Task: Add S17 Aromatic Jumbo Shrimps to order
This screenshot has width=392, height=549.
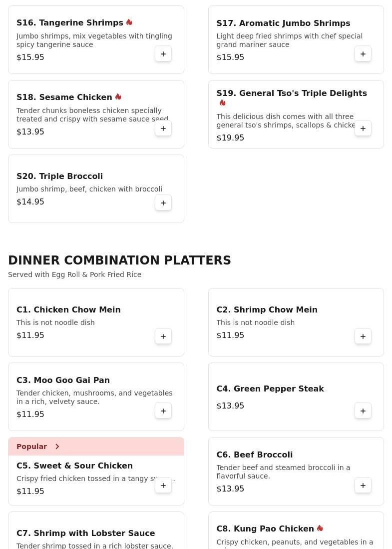Action: (363, 54)
